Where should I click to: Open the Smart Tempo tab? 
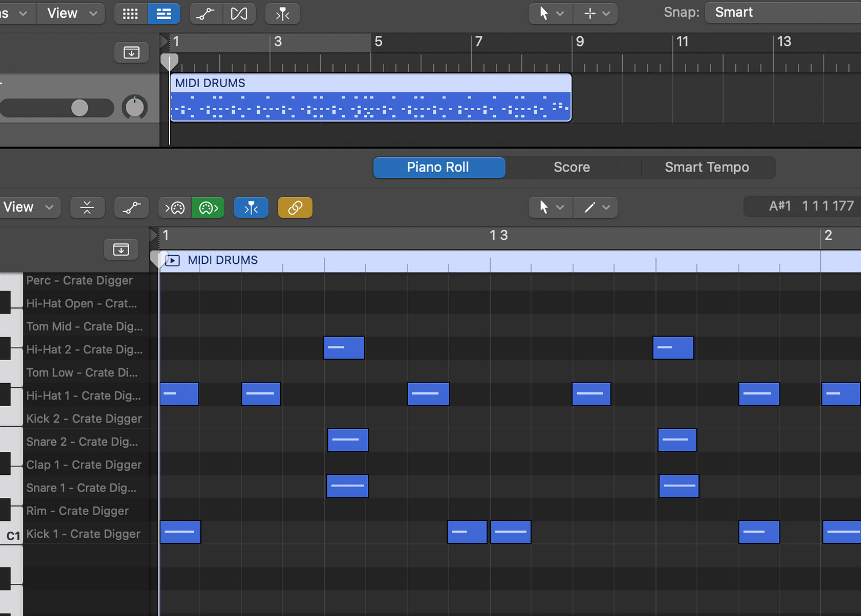[x=707, y=167]
